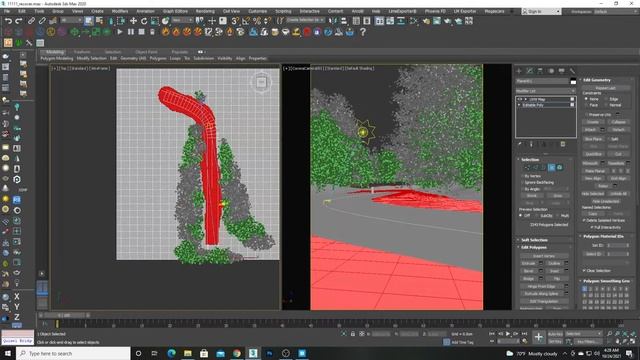The height and width of the screenshot is (360, 640).
Task: Toggle Ignore Backfacing checkbox
Action: [522, 182]
